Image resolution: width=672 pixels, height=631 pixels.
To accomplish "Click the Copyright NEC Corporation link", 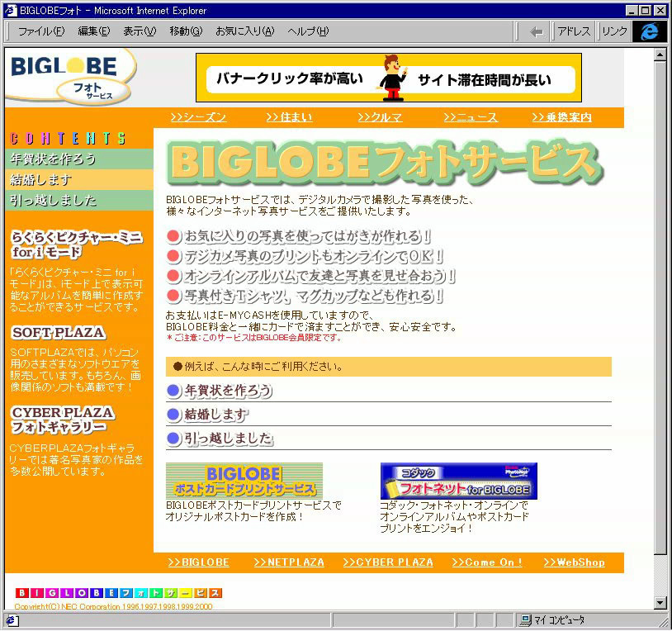I will 114,606.
